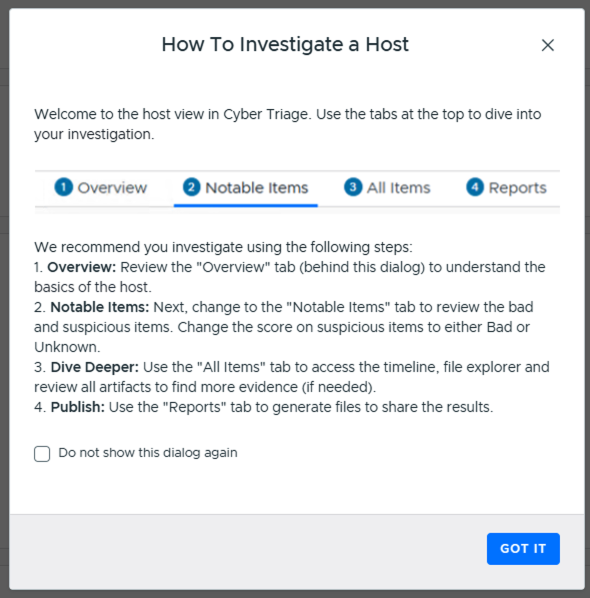Enable Do not show this dialog again checkbox
The image size is (590, 598).
coord(42,453)
